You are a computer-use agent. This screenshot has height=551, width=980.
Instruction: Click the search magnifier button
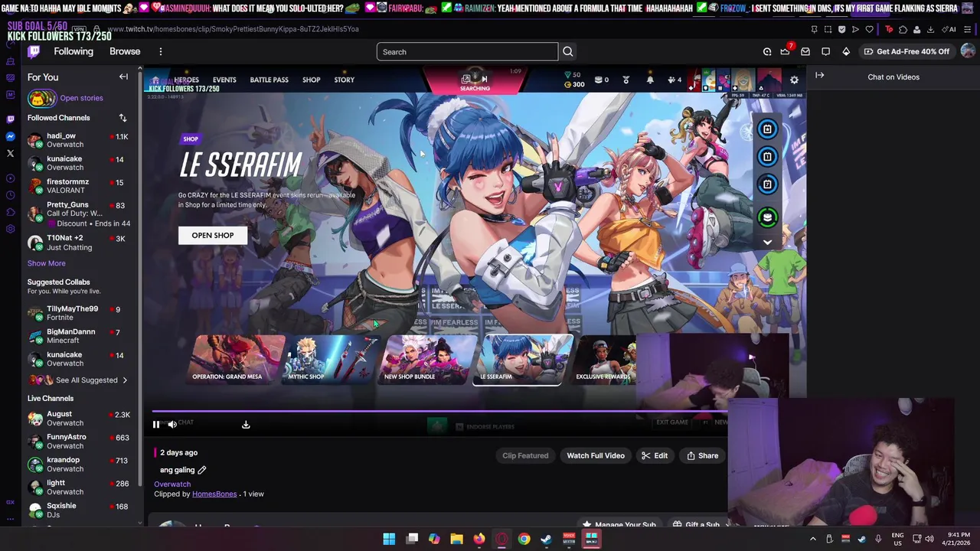567,51
